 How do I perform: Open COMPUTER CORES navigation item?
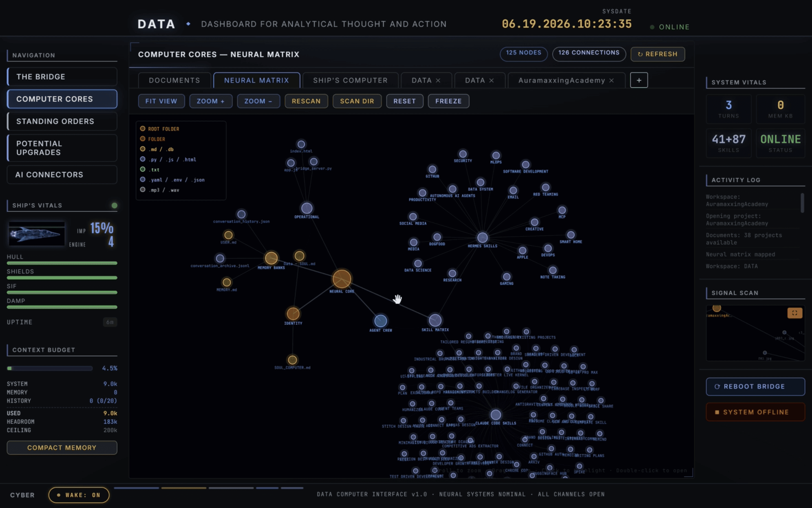coord(62,99)
